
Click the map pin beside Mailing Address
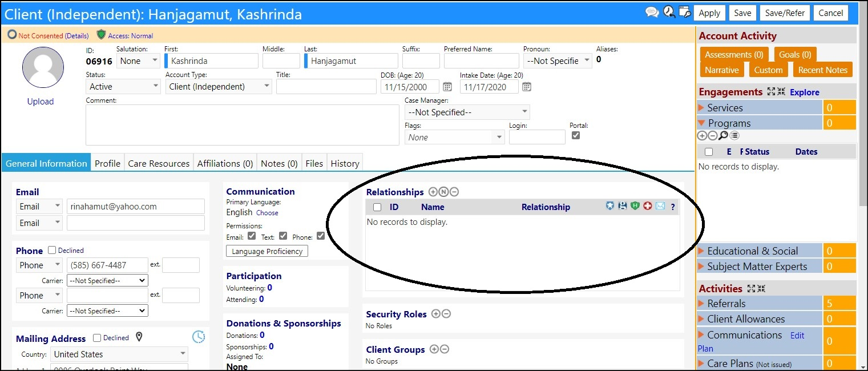139,337
